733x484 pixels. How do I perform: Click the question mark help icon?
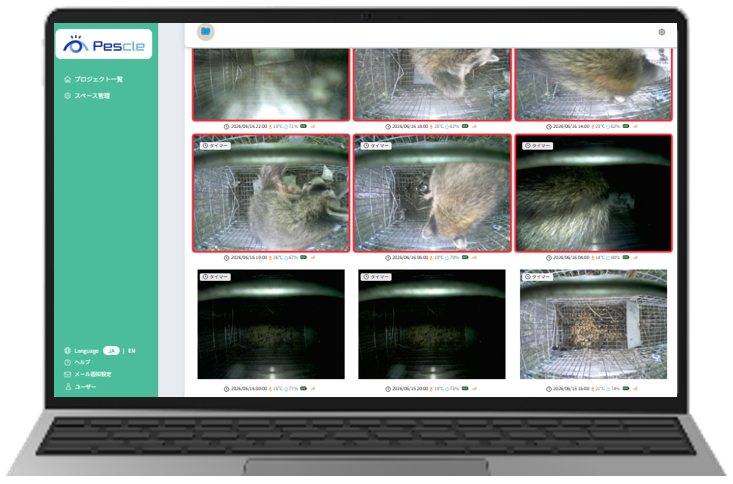pyautogui.click(x=67, y=362)
